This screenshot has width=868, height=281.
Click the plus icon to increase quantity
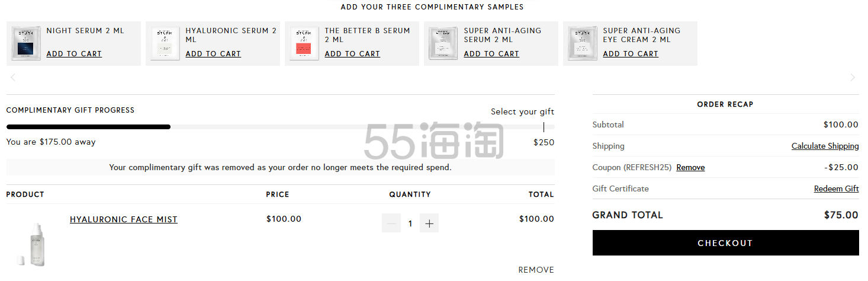click(x=429, y=223)
